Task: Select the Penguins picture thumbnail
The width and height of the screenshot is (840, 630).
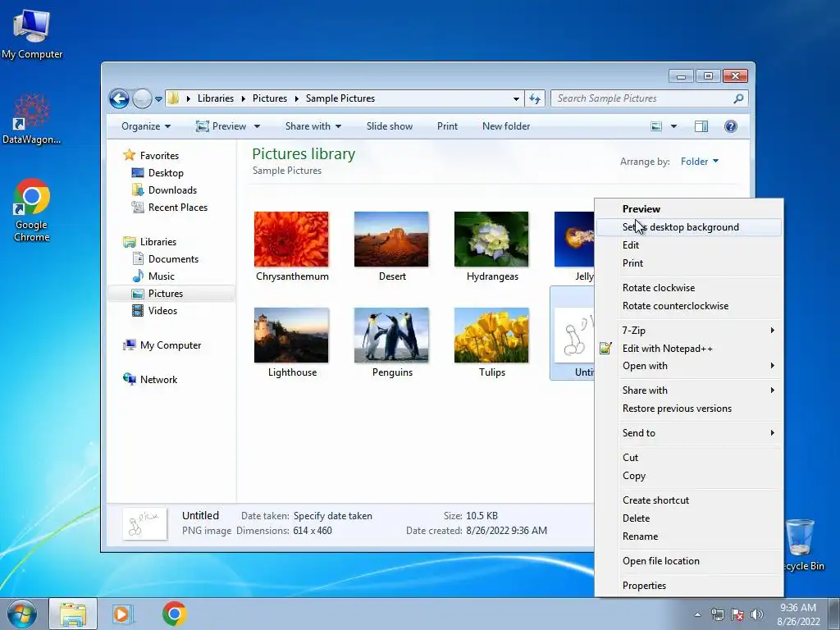Action: coord(391,336)
